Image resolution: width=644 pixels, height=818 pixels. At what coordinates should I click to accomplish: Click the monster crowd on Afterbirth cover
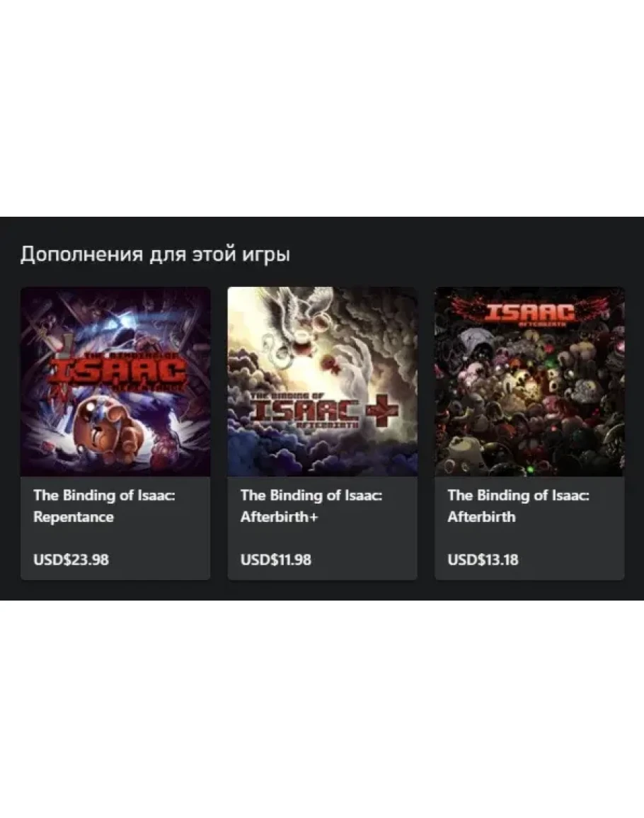coord(529,402)
